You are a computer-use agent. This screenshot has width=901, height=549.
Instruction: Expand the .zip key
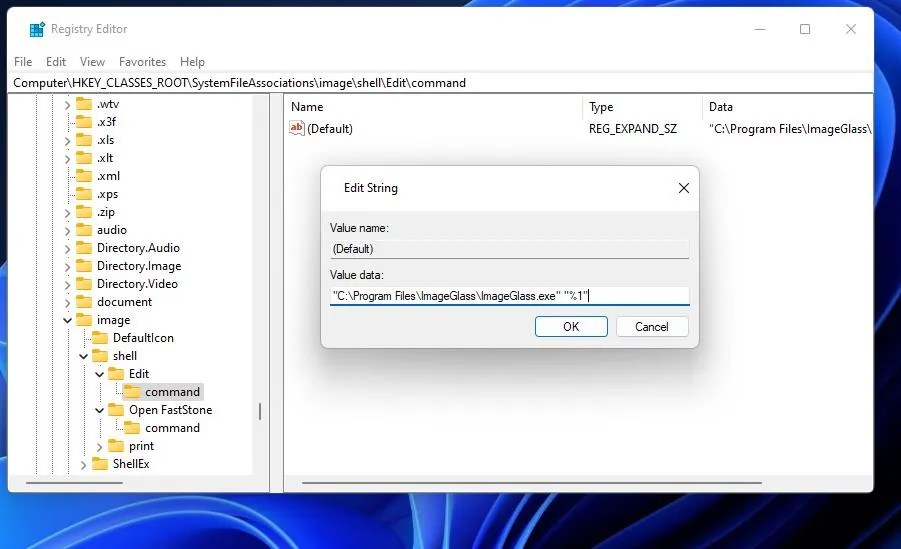tap(67, 213)
